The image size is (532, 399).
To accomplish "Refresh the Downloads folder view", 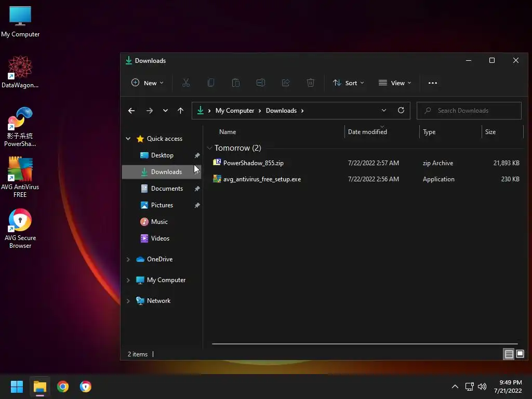I will [401, 110].
